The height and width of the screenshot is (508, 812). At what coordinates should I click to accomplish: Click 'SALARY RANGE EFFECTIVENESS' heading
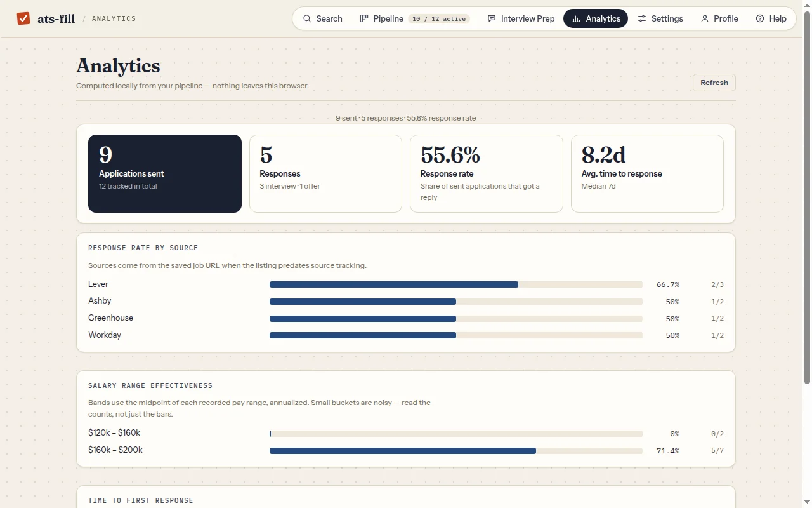pos(150,385)
